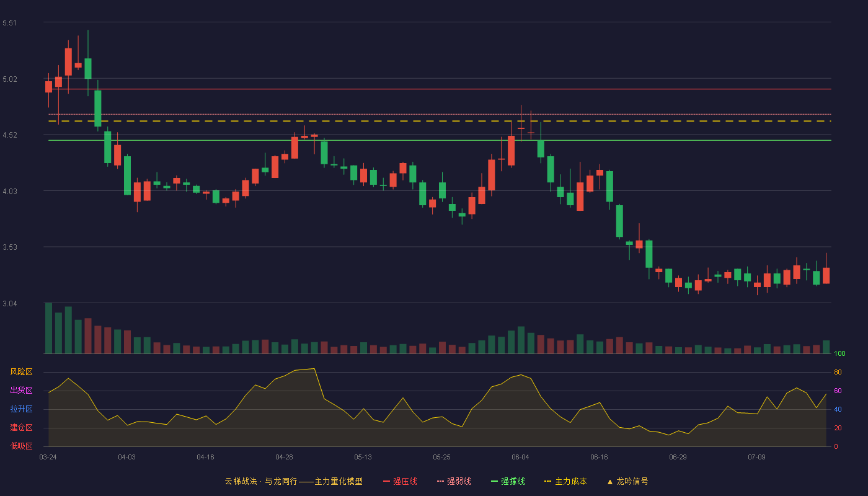Click the 07-09 date label

(x=756, y=457)
